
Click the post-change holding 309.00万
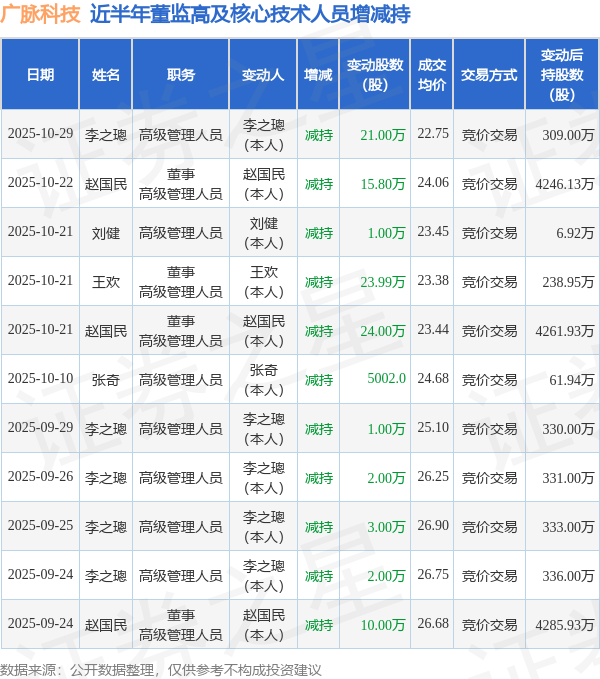(568, 135)
